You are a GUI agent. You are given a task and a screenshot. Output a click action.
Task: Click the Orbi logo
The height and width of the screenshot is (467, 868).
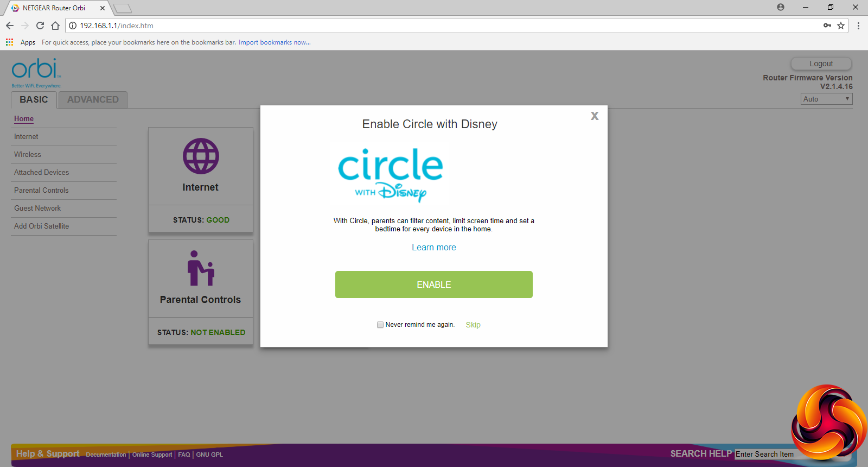[x=36, y=73]
